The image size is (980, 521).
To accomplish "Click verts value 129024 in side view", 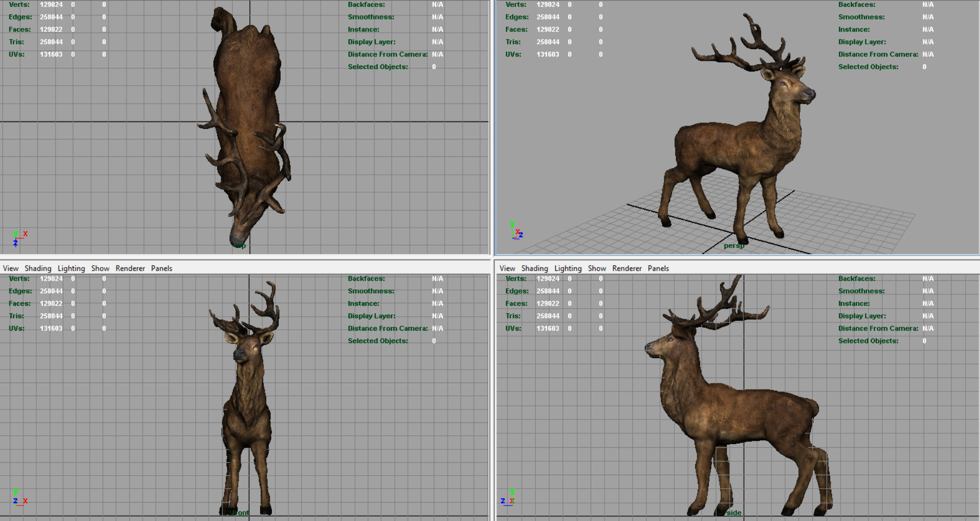I will pos(548,278).
